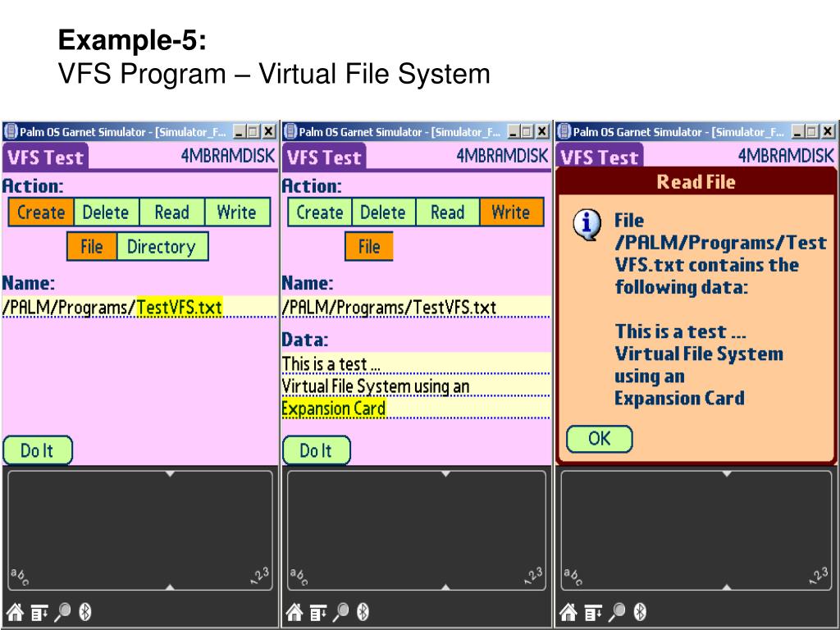Open 4MBRAMDISK volume list in middle simulator
This screenshot has width=840, height=630.
(502, 157)
